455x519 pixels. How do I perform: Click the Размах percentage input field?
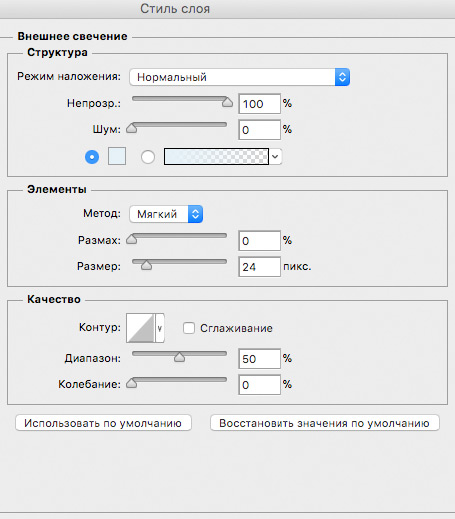(260, 241)
